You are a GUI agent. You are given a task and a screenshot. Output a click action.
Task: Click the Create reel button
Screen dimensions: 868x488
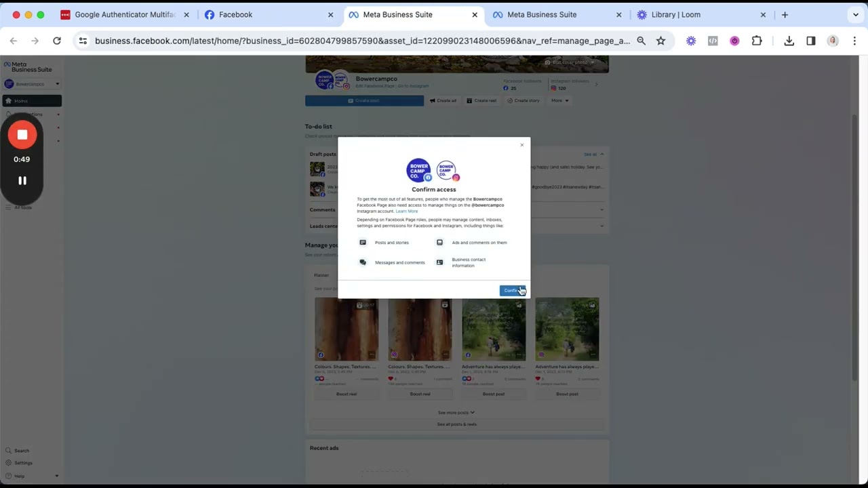point(481,101)
